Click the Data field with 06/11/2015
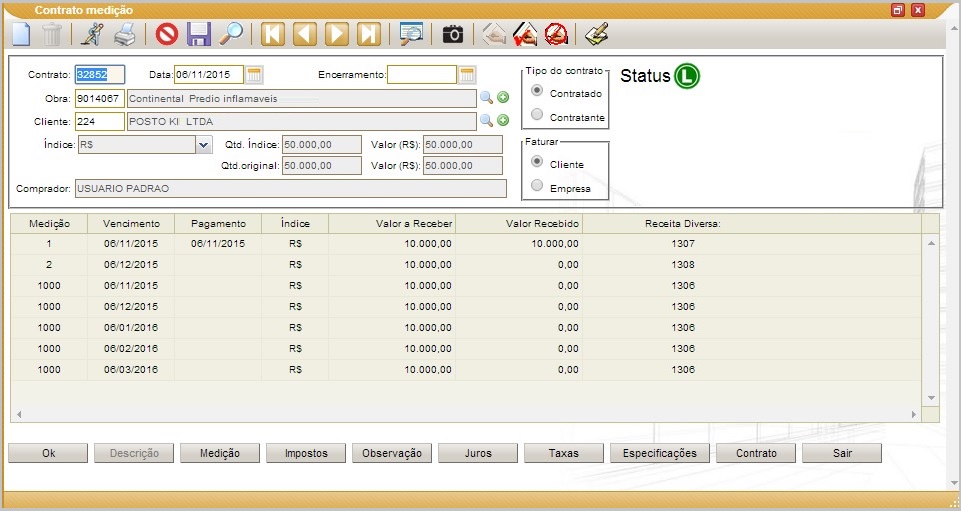Screen dimensions: 961x511 click(x=209, y=75)
